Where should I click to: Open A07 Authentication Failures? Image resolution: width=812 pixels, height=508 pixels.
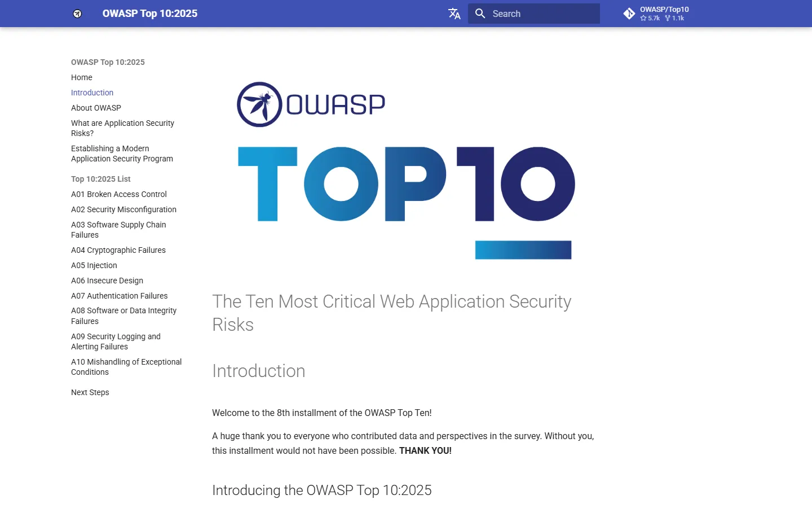click(120, 296)
